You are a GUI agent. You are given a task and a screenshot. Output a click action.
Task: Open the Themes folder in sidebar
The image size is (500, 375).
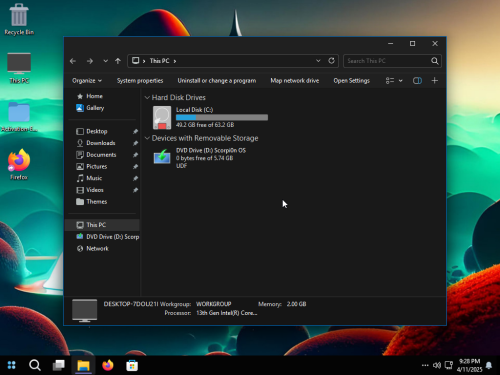(x=97, y=202)
